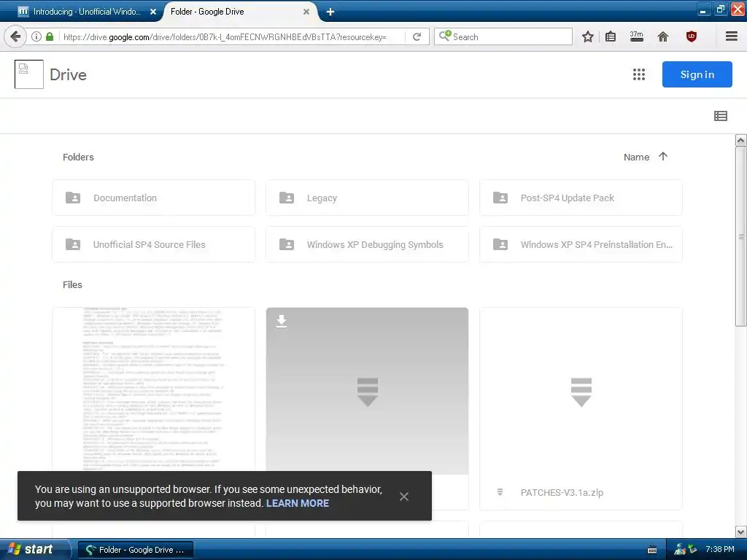The width and height of the screenshot is (747, 560).
Task: Click the site information icon in address bar
Action: [x=36, y=36]
